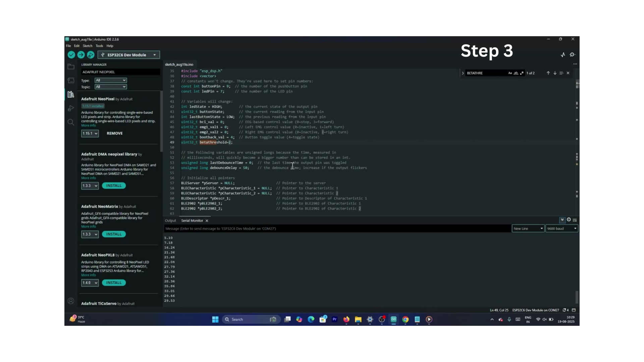Open the library Topic filter dropdown
The image size is (644, 362).
[111, 87]
